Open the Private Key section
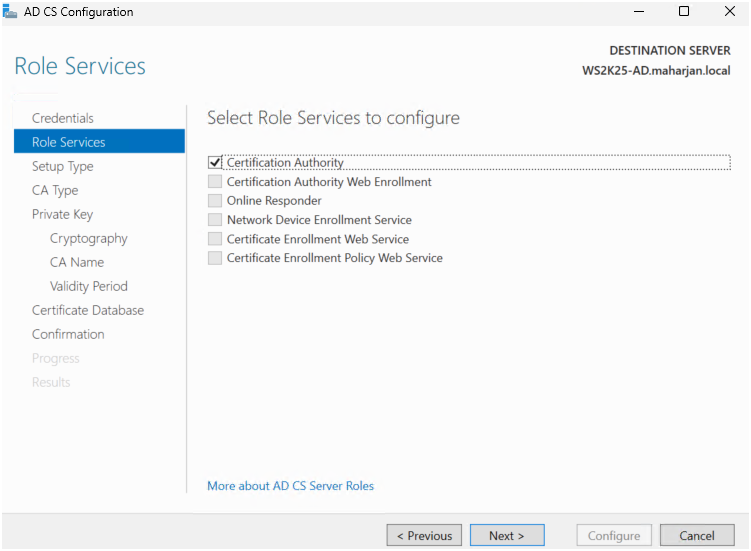 [62, 214]
